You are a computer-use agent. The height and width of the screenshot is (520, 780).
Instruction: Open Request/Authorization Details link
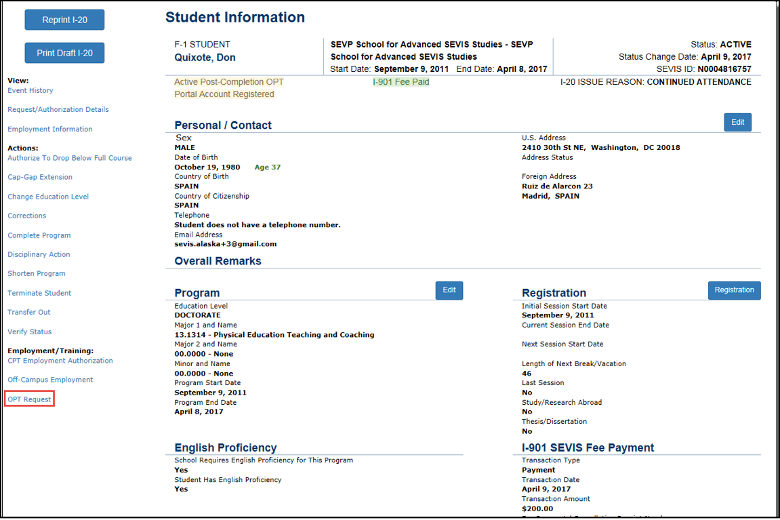58,109
